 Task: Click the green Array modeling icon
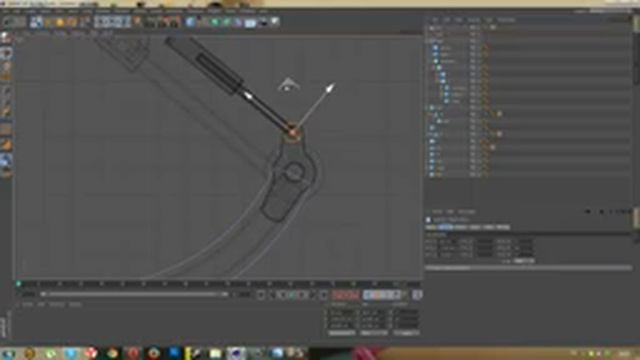tap(227, 22)
